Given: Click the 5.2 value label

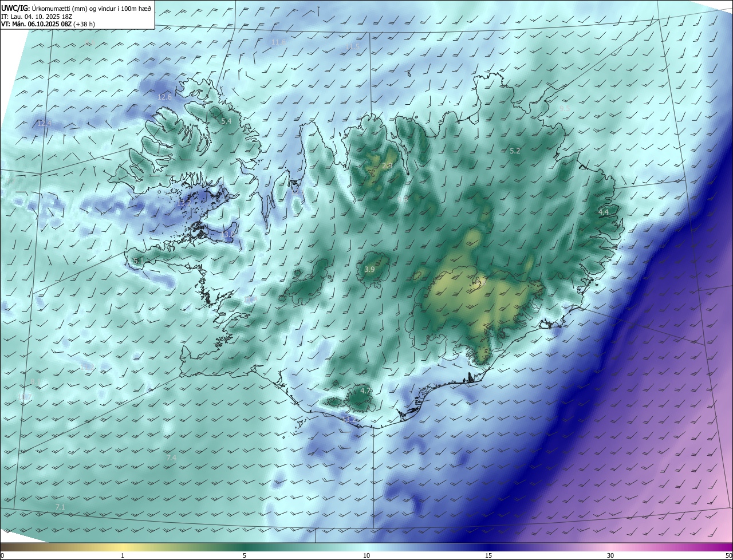Looking at the screenshot, I should point(515,151).
